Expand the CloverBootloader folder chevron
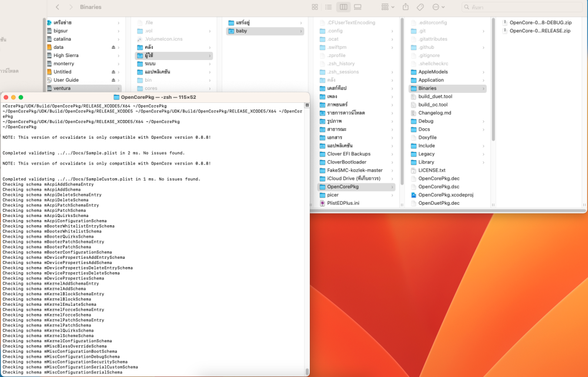This screenshot has width=588, height=377. [x=392, y=162]
